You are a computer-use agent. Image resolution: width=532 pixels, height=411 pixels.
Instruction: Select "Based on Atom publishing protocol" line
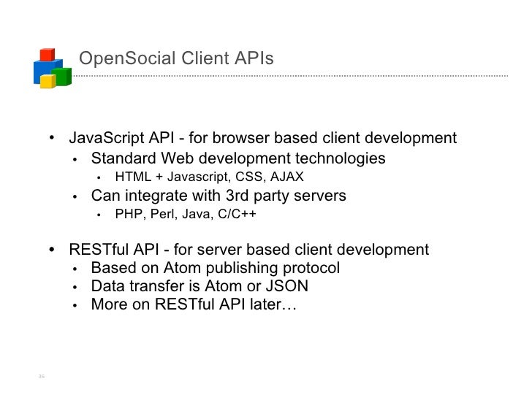216,268
